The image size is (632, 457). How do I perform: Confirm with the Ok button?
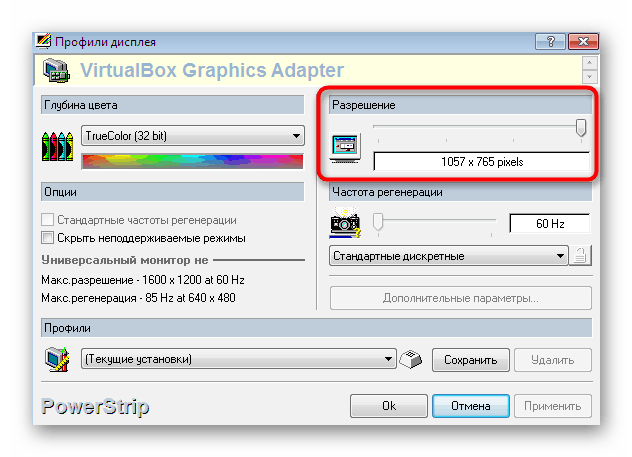(x=389, y=406)
